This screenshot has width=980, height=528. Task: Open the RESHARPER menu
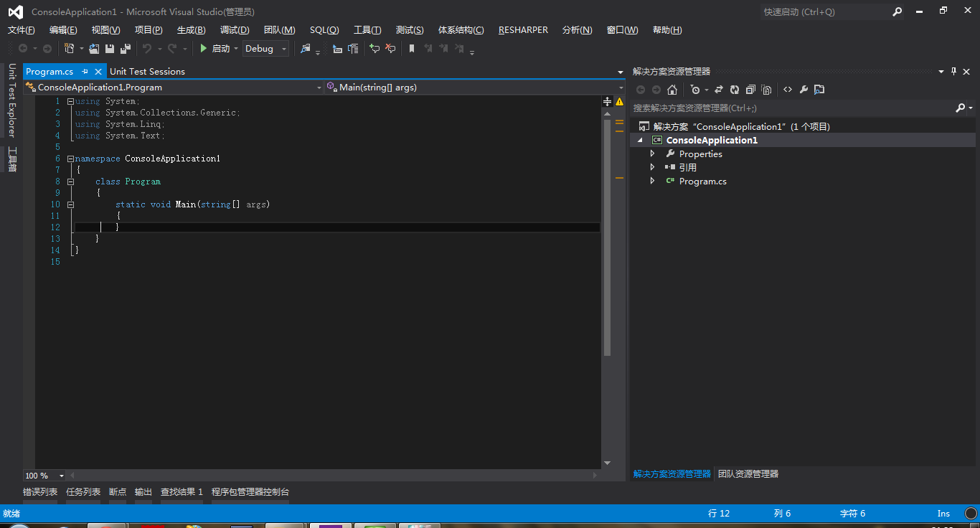click(523, 29)
